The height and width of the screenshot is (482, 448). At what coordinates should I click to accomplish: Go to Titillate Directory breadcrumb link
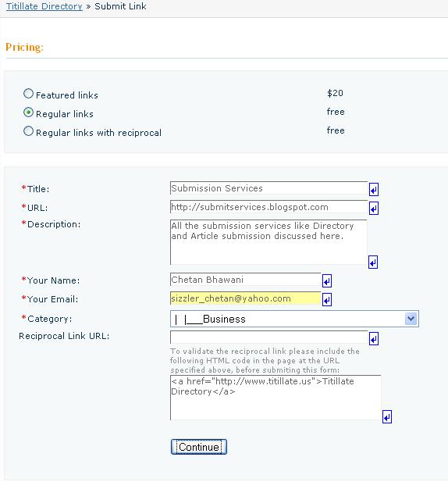tap(44, 6)
